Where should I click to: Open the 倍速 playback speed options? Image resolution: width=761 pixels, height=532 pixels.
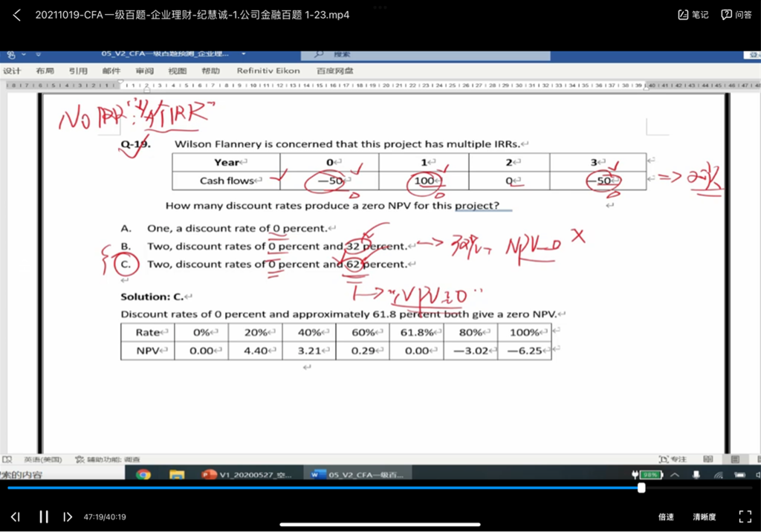[666, 517]
